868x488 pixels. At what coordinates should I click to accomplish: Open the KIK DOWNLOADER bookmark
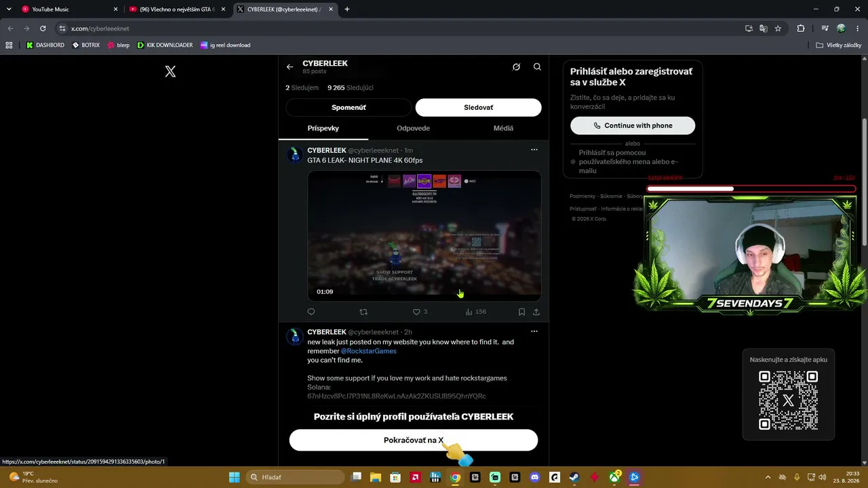(x=165, y=45)
